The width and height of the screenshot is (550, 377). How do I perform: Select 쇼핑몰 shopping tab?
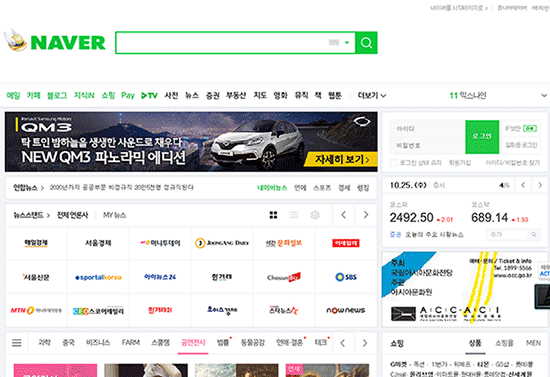[504, 343]
